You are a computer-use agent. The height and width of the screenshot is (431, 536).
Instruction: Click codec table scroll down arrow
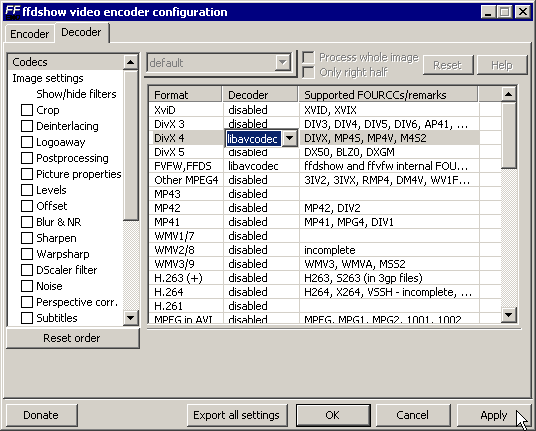(509, 315)
